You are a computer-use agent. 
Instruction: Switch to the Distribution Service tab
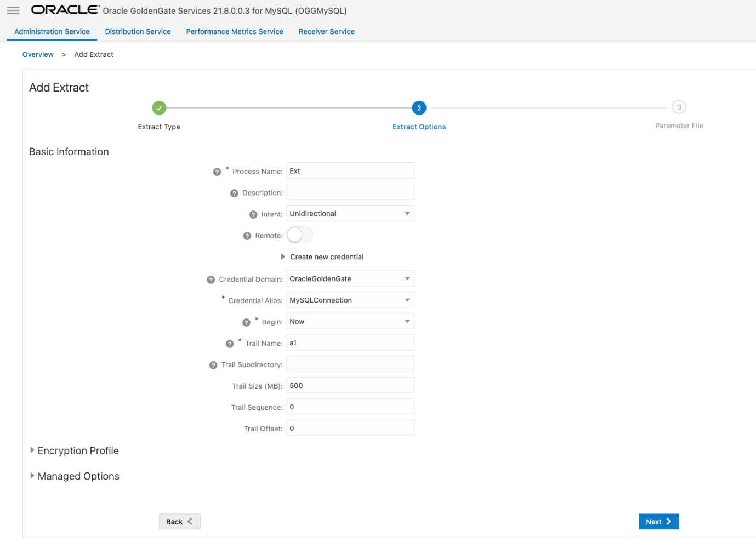tap(138, 32)
